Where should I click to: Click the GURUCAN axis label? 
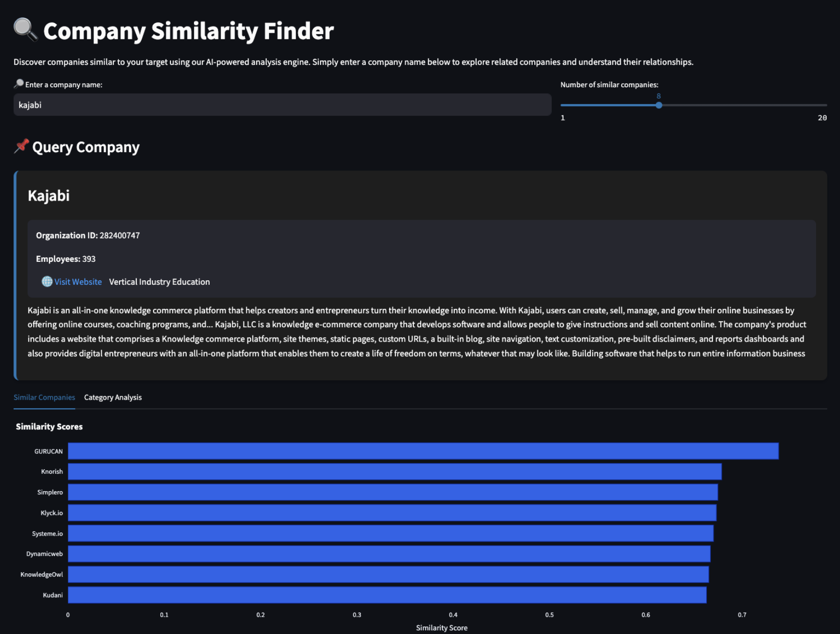pos(48,451)
